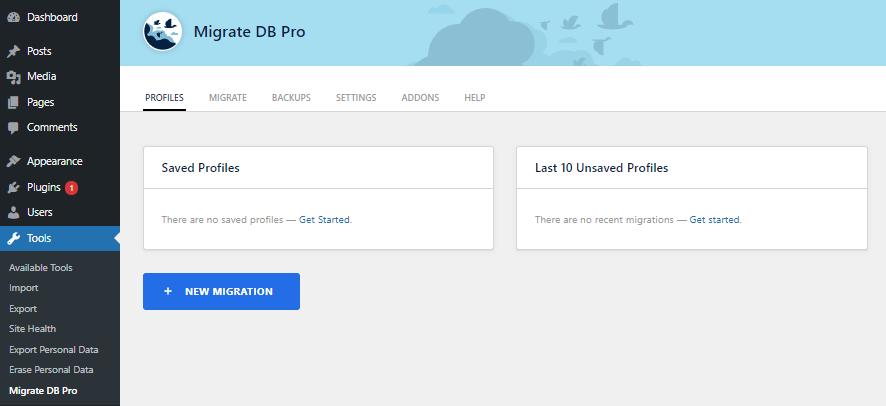The height and width of the screenshot is (406, 886).
Task: Click the Migrate DB Pro logo
Action: click(163, 32)
